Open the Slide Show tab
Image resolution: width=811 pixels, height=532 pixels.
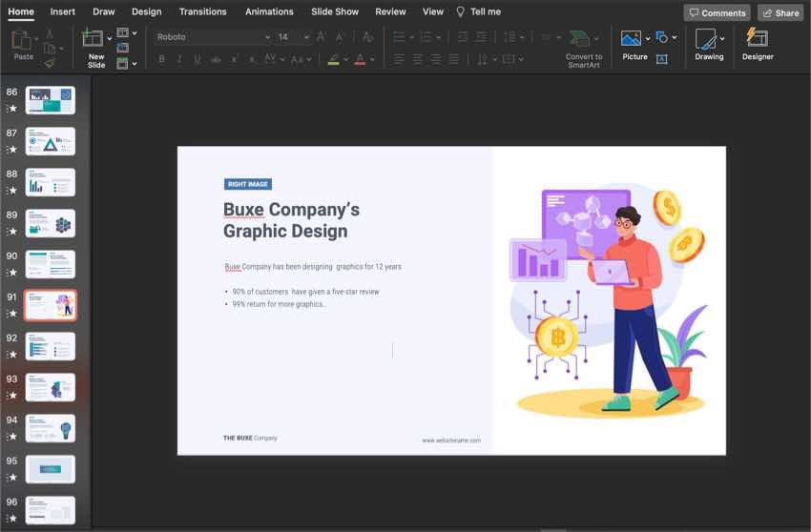(x=335, y=11)
